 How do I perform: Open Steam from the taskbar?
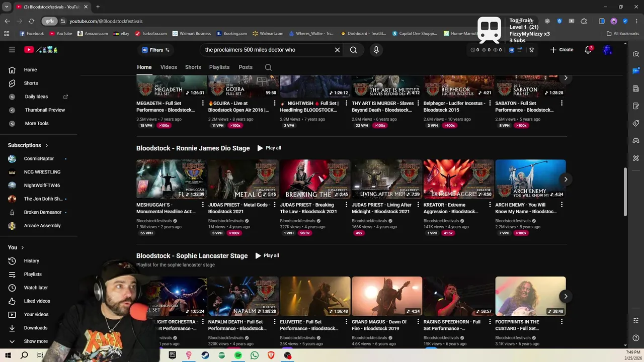pos(205,355)
